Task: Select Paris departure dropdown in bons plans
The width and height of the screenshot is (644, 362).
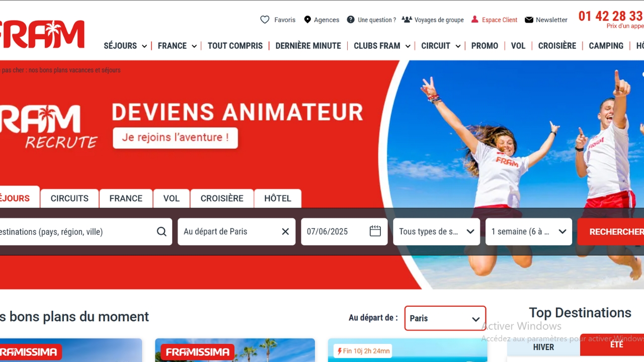Action: tap(445, 318)
